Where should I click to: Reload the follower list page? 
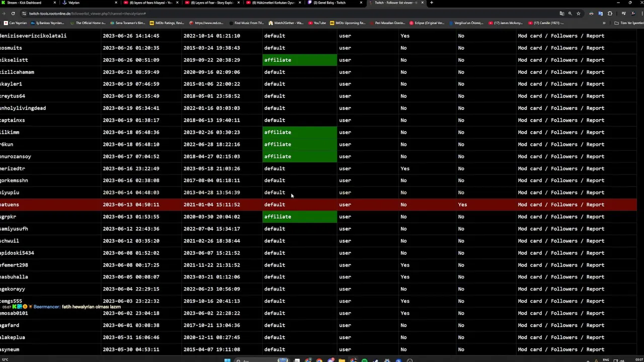pos(13,14)
